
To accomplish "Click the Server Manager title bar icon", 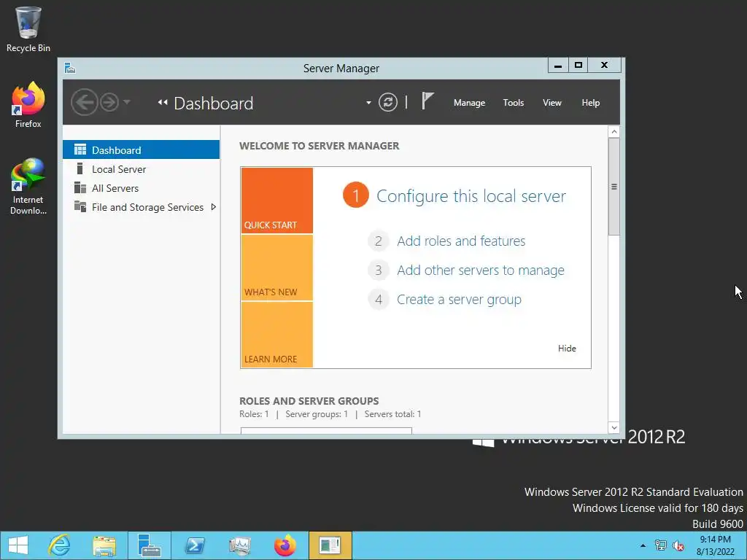I will pyautogui.click(x=70, y=68).
